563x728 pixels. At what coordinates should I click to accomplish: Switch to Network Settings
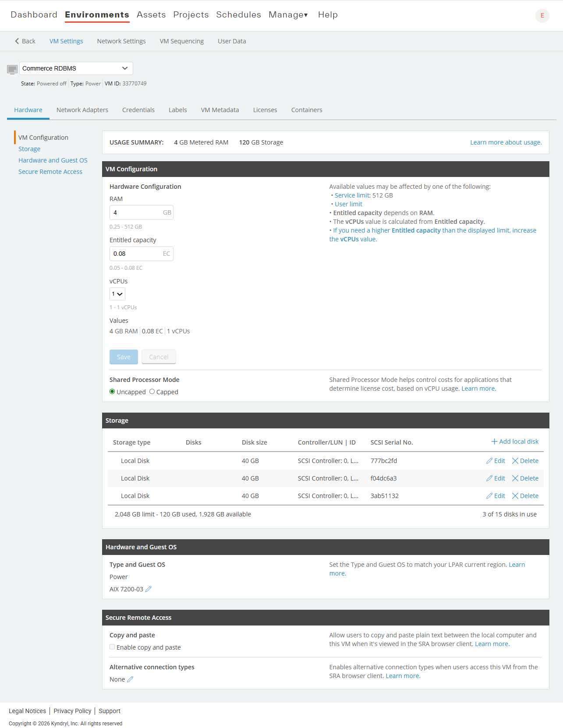(121, 41)
